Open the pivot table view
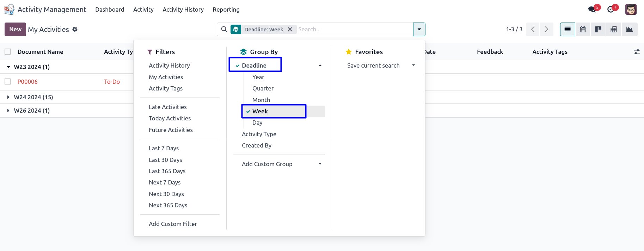 click(614, 29)
